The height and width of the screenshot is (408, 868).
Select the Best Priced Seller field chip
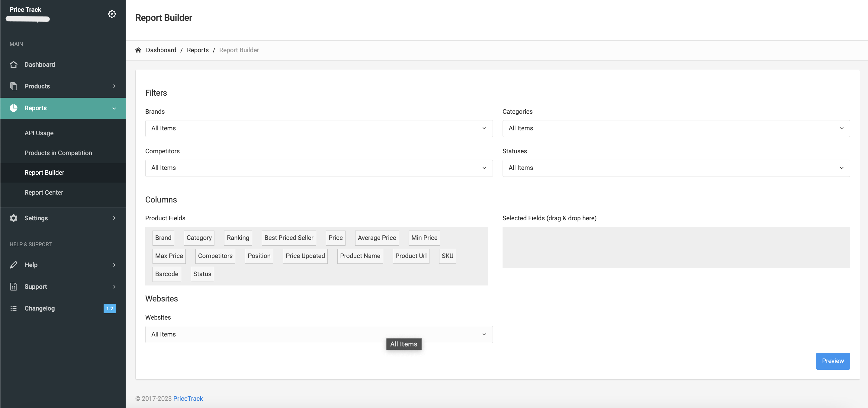click(x=288, y=238)
